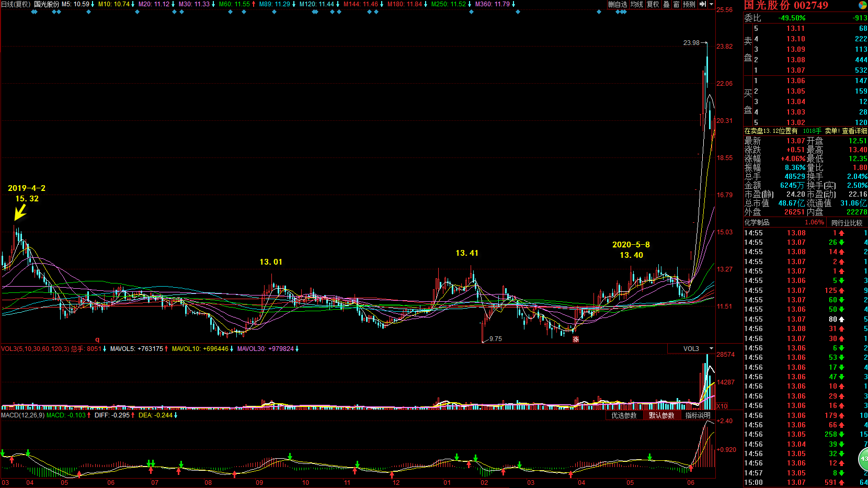Click the DIFF: -0.295 value label

pos(112,415)
